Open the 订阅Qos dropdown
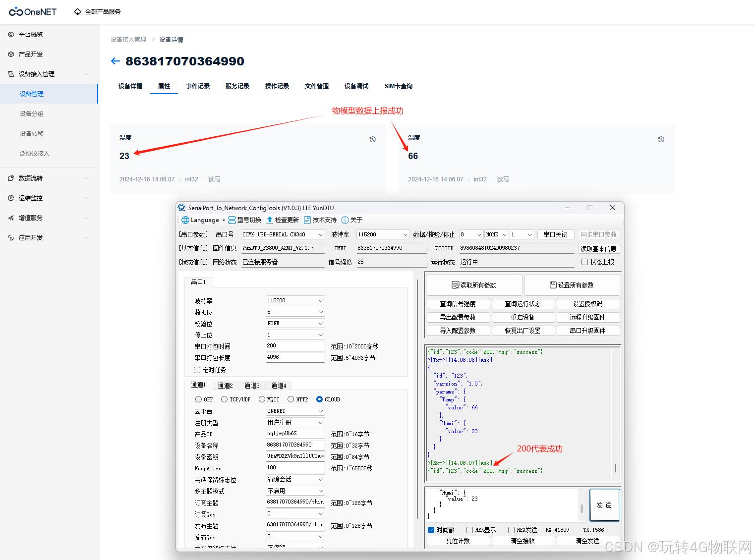This screenshot has width=754, height=560. [295, 513]
